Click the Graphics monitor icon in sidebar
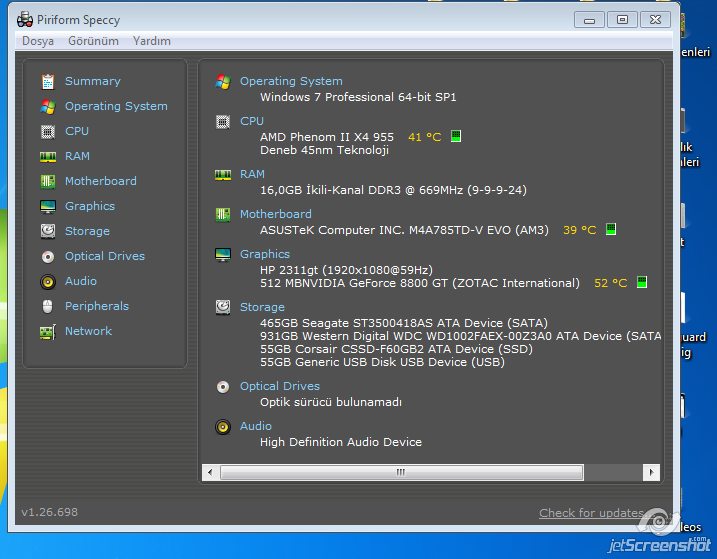Image resolution: width=717 pixels, height=559 pixels. click(x=48, y=207)
